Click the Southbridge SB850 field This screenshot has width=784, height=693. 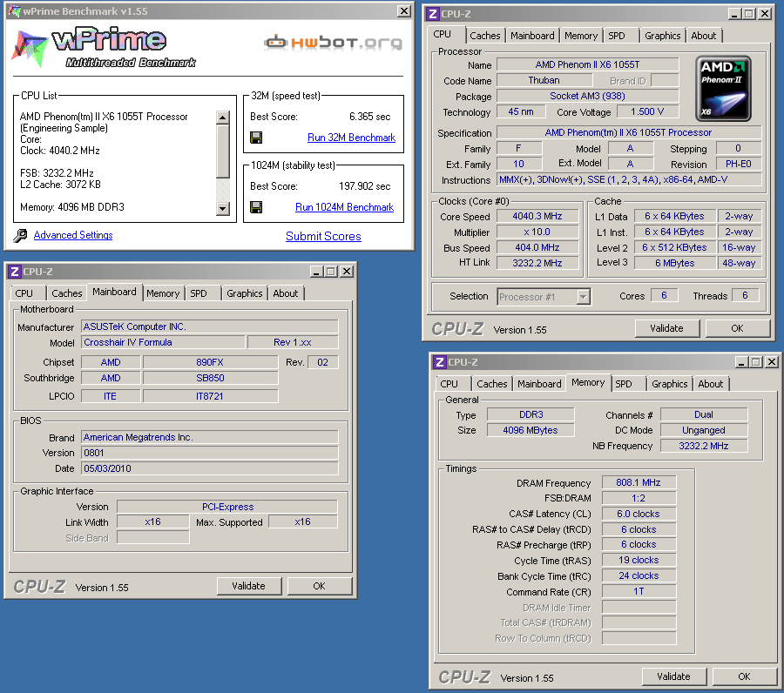coord(210,378)
